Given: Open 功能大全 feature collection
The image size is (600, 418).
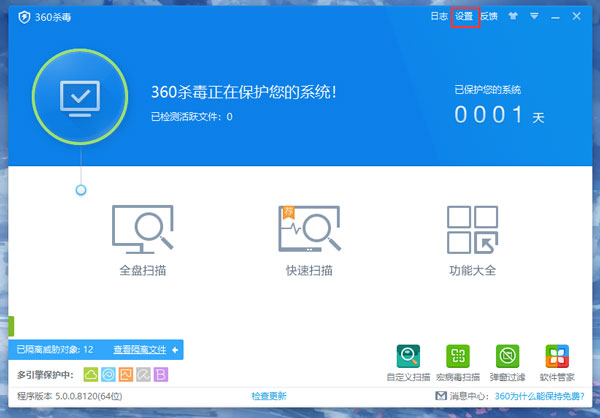Looking at the screenshot, I should click(473, 241).
